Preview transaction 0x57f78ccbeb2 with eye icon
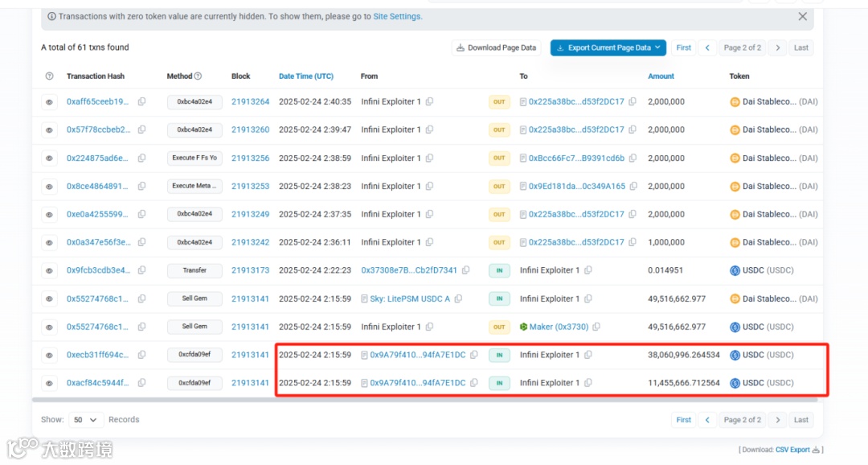868x465 pixels. tap(49, 130)
